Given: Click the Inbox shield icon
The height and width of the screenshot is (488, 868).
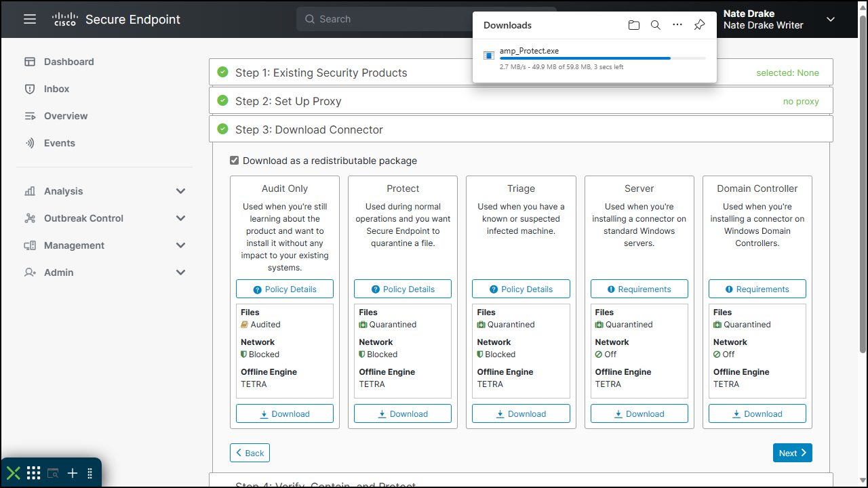Looking at the screenshot, I should 30,89.
